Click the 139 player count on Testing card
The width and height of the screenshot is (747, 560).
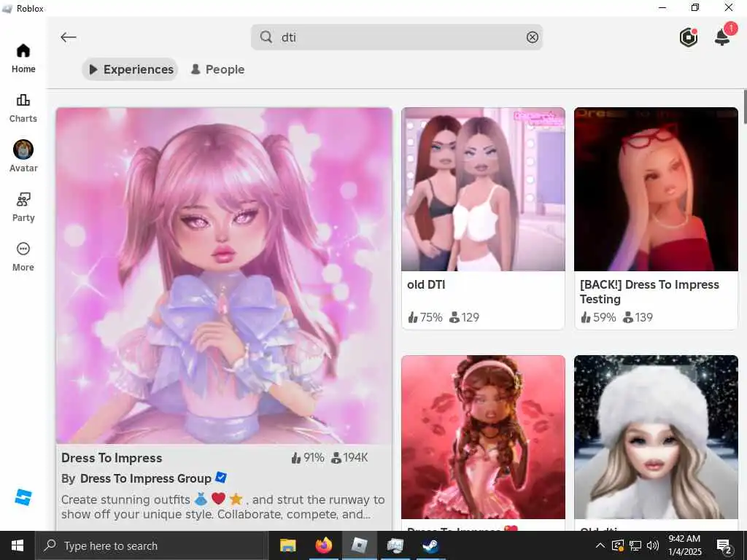point(638,317)
